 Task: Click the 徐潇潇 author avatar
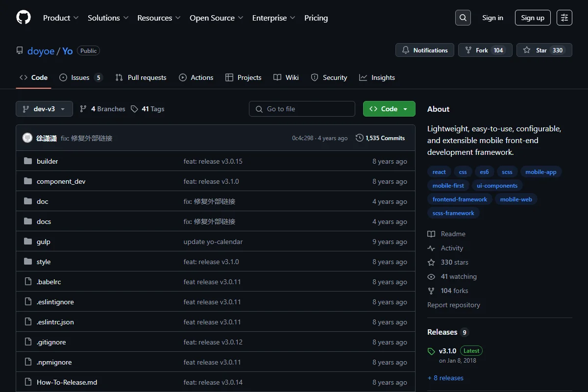point(27,138)
